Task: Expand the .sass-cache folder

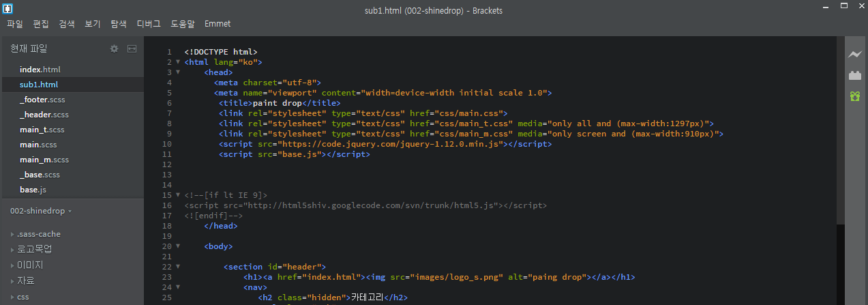Action: point(12,234)
